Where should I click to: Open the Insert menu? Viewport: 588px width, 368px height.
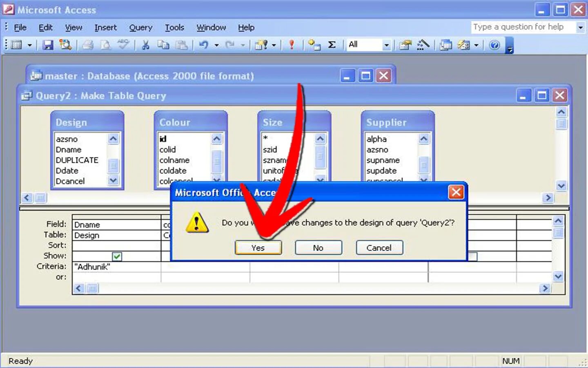pos(105,27)
